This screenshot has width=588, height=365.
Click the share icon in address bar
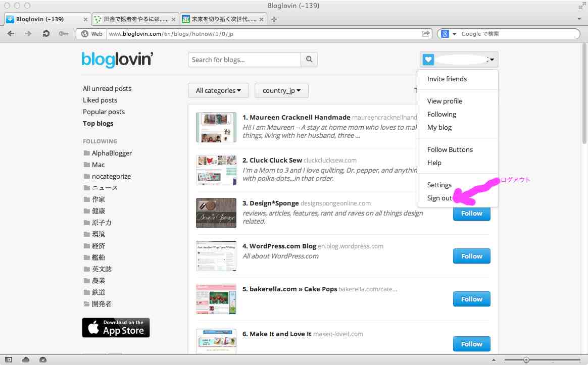coord(426,34)
